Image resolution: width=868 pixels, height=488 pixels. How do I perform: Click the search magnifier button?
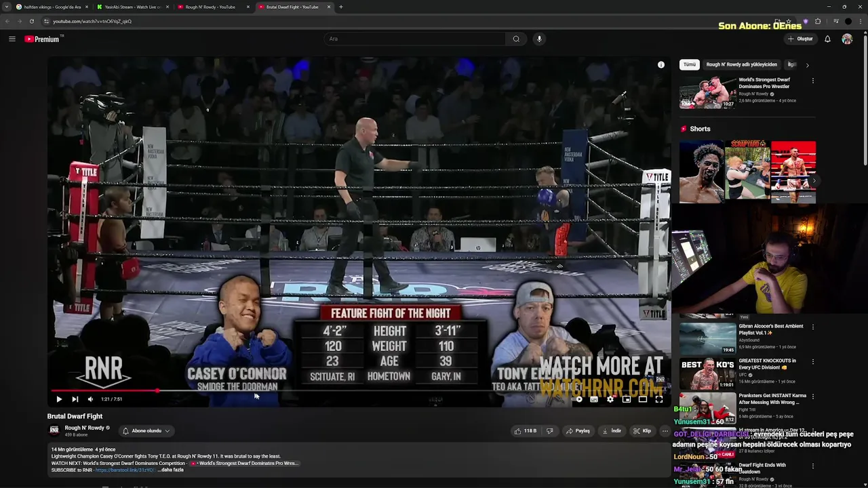click(x=516, y=39)
